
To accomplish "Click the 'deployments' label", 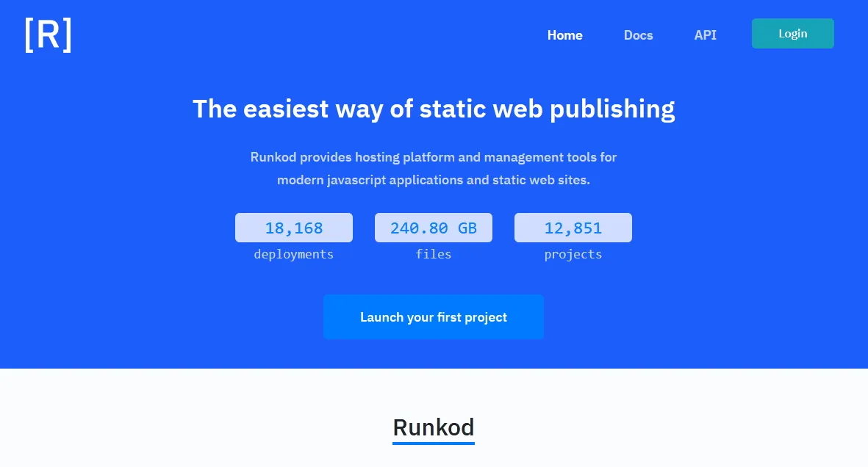I will click(x=294, y=254).
